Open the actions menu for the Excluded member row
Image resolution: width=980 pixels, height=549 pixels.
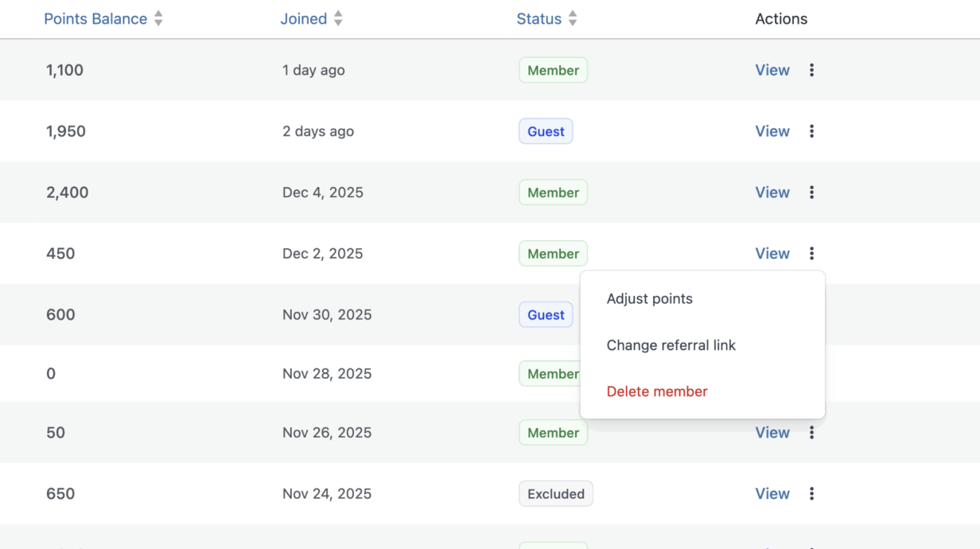[811, 494]
